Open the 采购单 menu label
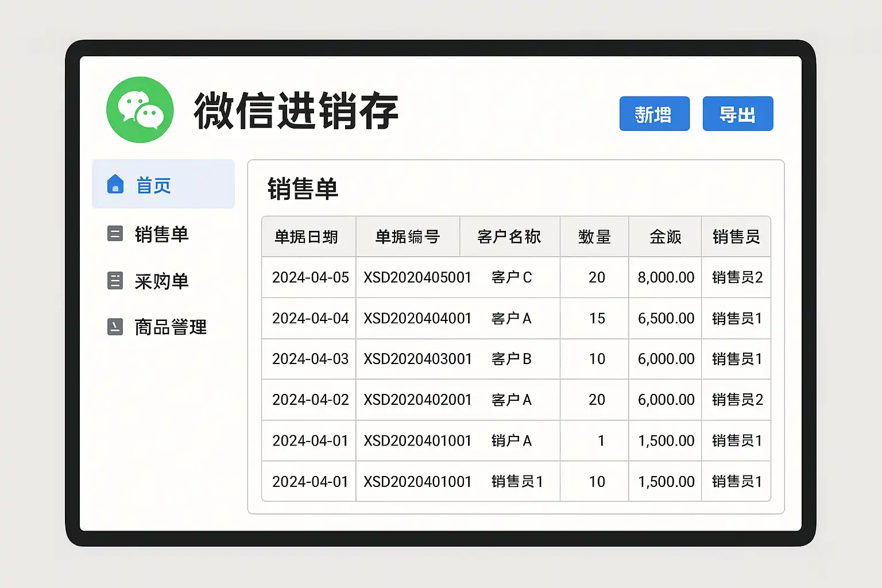Image resolution: width=882 pixels, height=588 pixels. tap(161, 281)
